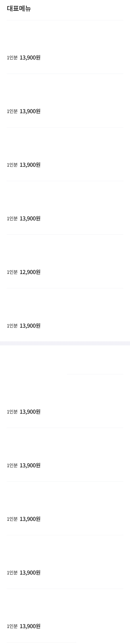Click the second menu item's 1인분 label
The width and height of the screenshot is (130, 644).
click(x=12, y=111)
